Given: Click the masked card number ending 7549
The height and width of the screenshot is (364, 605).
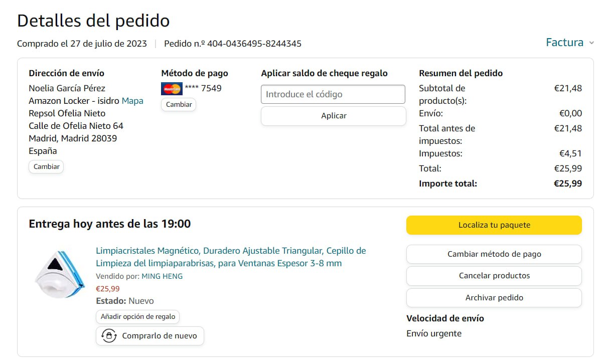Looking at the screenshot, I should [x=203, y=88].
